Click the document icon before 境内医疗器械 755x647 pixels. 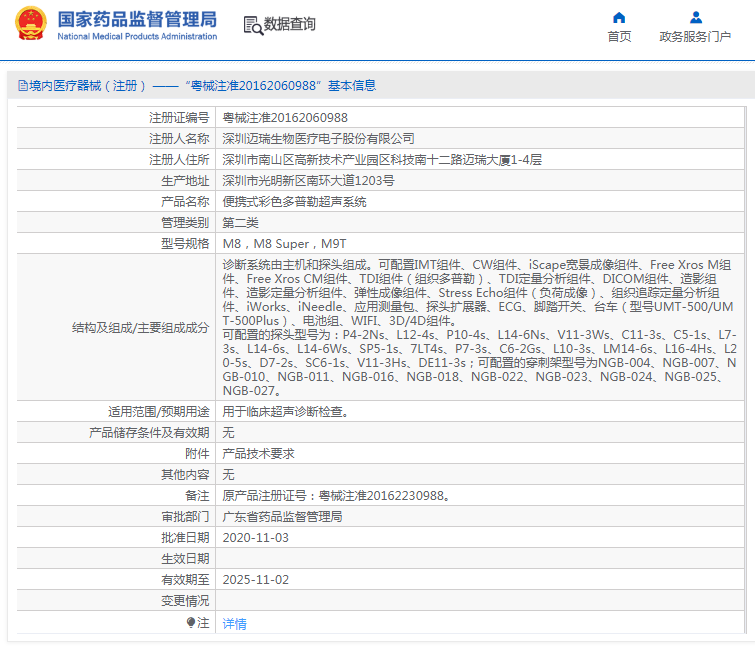coord(23,86)
